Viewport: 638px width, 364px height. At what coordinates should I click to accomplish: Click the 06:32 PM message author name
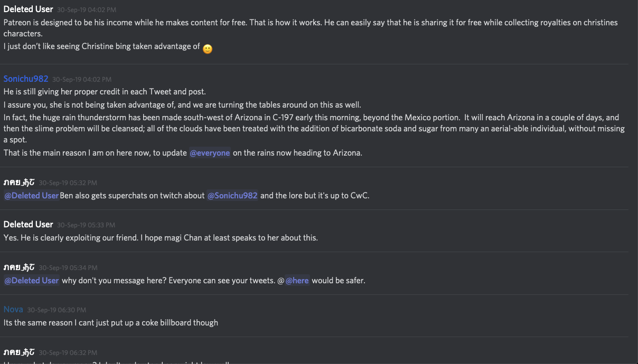(x=19, y=352)
